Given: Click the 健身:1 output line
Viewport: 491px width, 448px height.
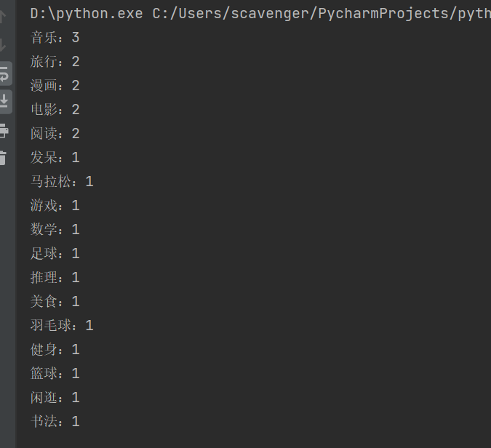Looking at the screenshot, I should [55, 350].
